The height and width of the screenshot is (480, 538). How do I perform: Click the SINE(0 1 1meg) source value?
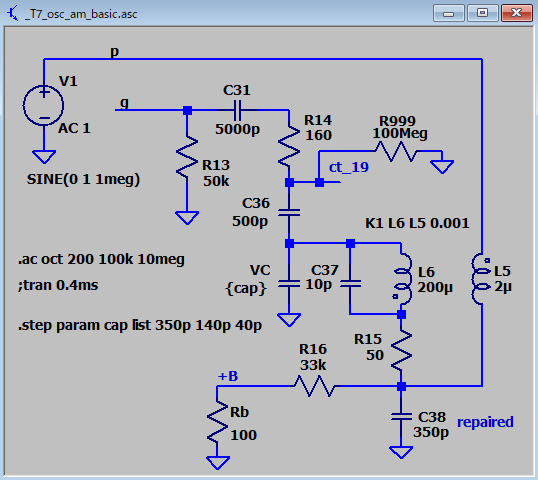coord(83,179)
